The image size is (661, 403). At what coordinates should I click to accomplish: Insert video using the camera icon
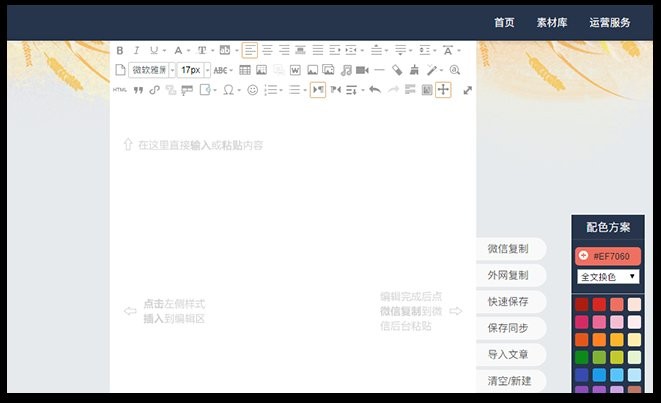(362, 70)
